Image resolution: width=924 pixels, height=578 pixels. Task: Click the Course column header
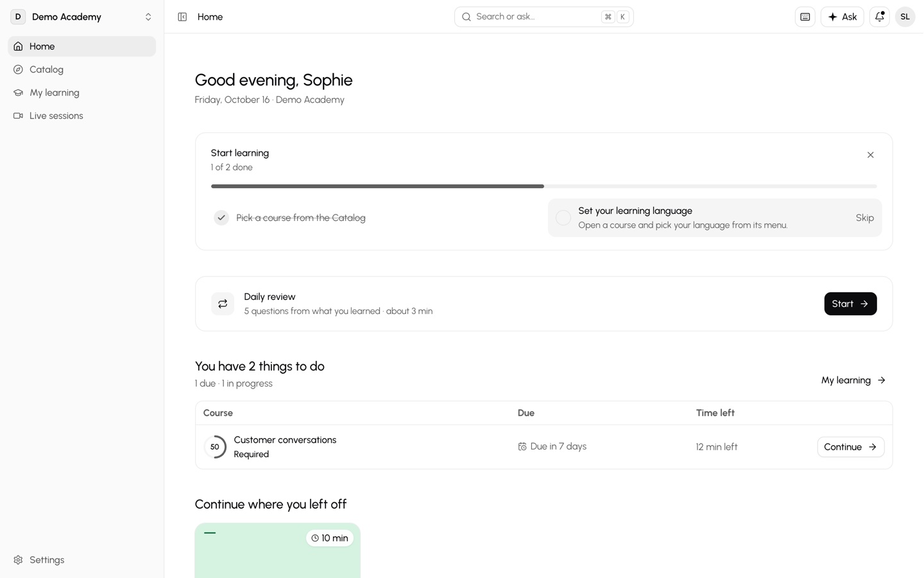click(x=218, y=413)
